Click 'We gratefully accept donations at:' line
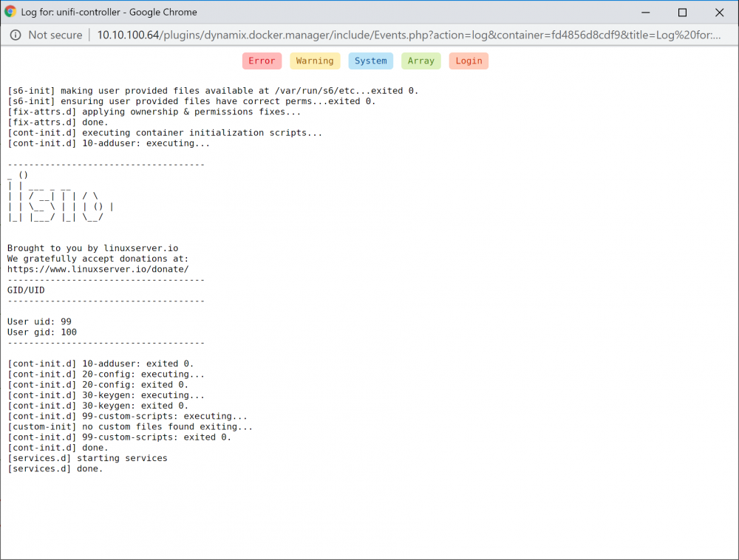739x560 pixels. click(x=98, y=259)
